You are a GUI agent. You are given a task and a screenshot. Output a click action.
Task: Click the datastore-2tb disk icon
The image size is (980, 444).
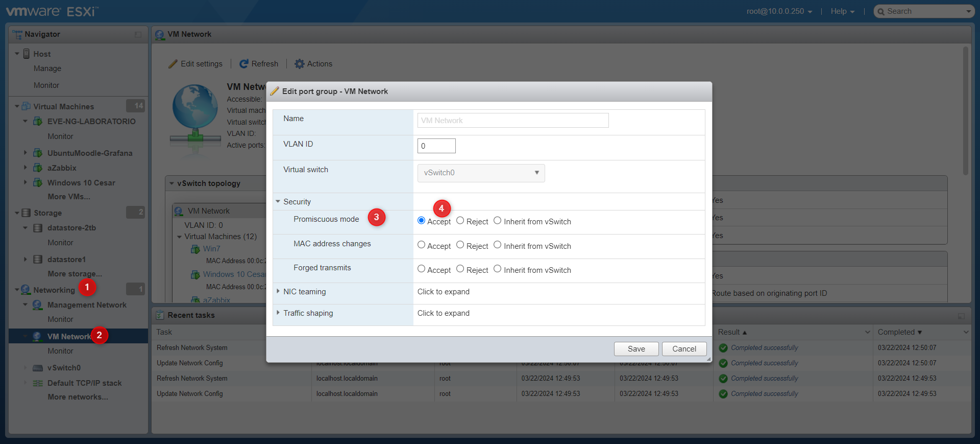click(38, 228)
